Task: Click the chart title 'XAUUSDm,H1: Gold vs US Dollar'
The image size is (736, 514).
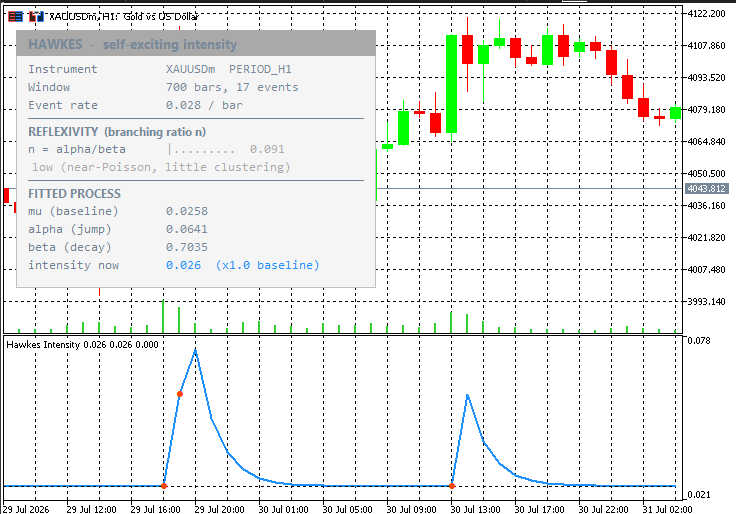Action: (x=124, y=17)
